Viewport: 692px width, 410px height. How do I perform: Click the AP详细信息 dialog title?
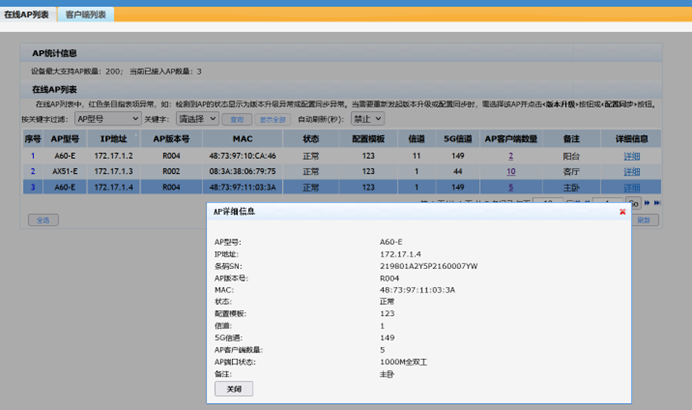pos(234,212)
